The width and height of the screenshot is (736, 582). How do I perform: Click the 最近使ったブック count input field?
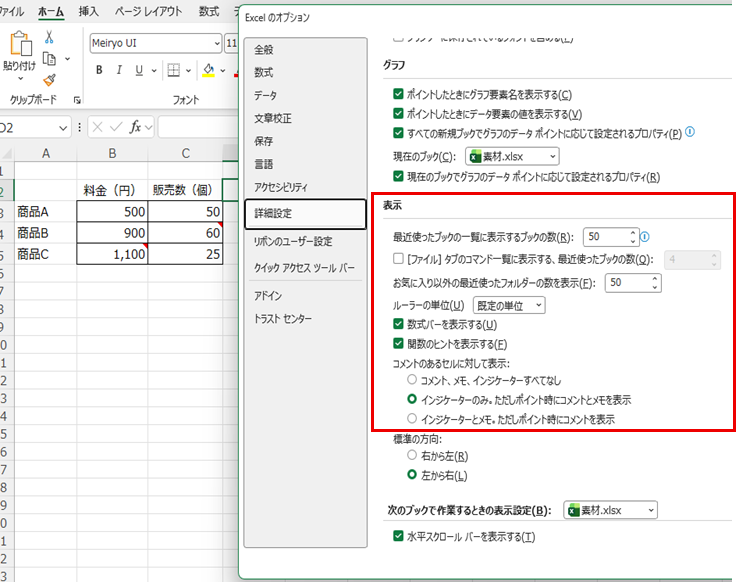(605, 237)
